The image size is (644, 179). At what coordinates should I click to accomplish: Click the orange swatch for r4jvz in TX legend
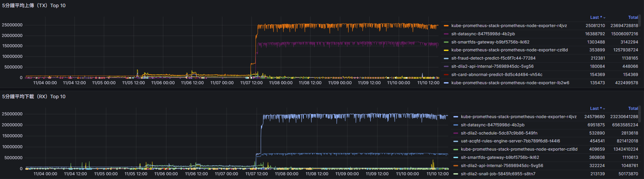(446, 26)
